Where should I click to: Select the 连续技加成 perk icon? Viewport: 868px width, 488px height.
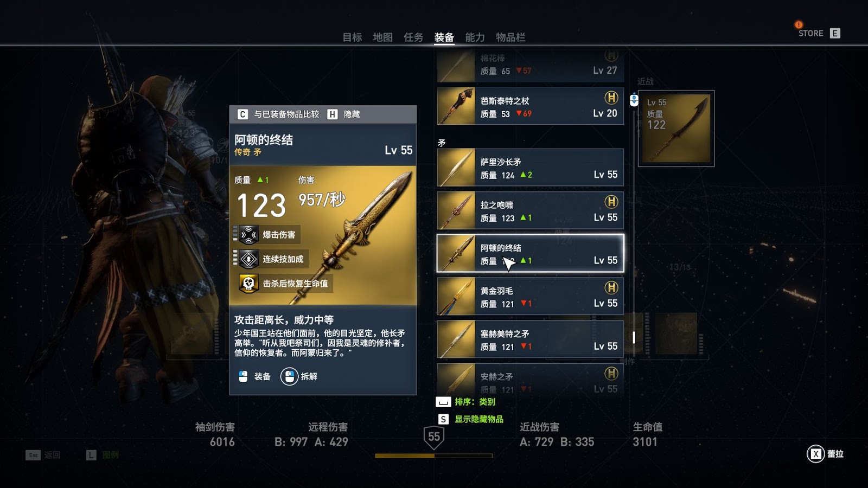[248, 259]
